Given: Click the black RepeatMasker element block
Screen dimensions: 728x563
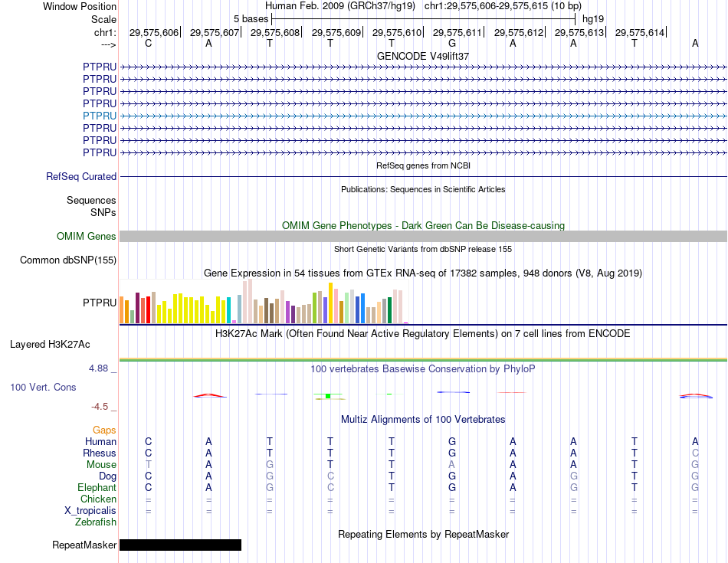Looking at the screenshot, I should [x=181, y=545].
